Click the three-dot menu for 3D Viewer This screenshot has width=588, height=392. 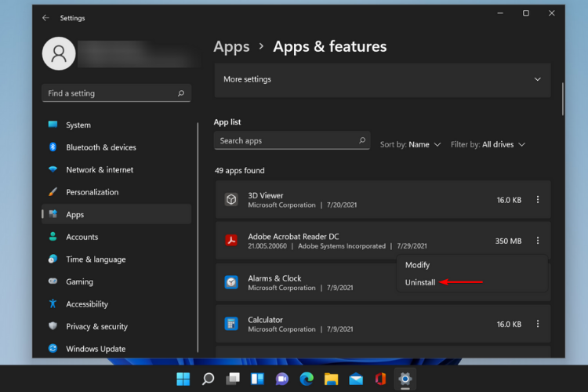pyautogui.click(x=538, y=200)
